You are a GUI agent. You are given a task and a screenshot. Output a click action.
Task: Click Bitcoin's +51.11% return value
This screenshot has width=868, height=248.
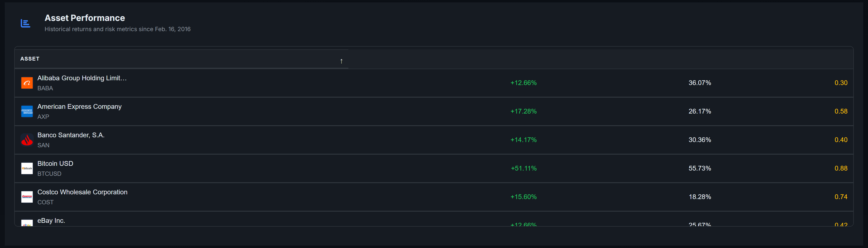point(524,168)
